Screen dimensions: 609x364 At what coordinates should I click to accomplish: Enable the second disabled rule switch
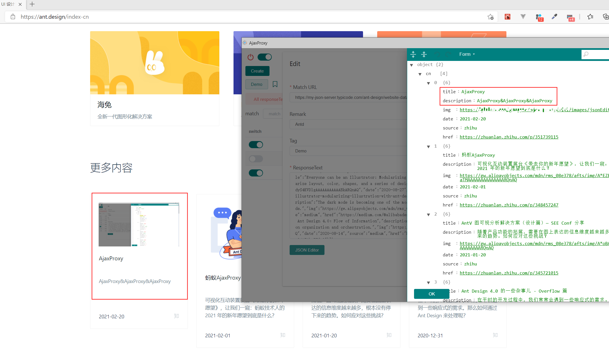[256, 159]
